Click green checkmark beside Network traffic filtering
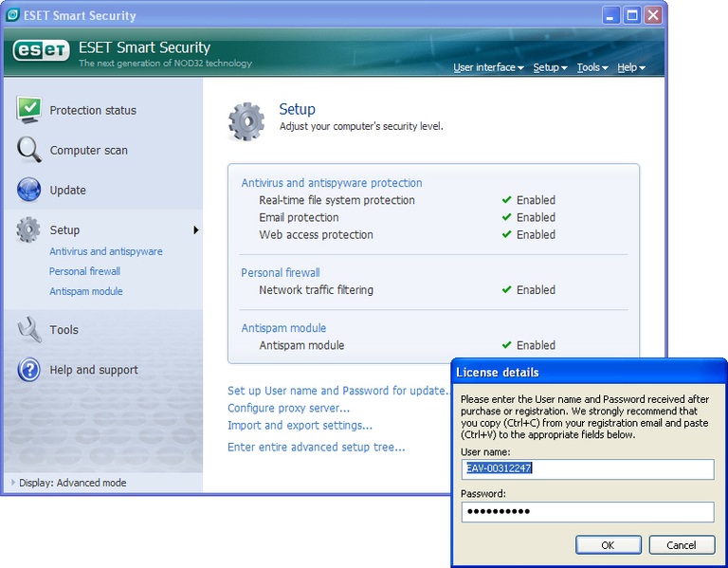 (x=506, y=289)
